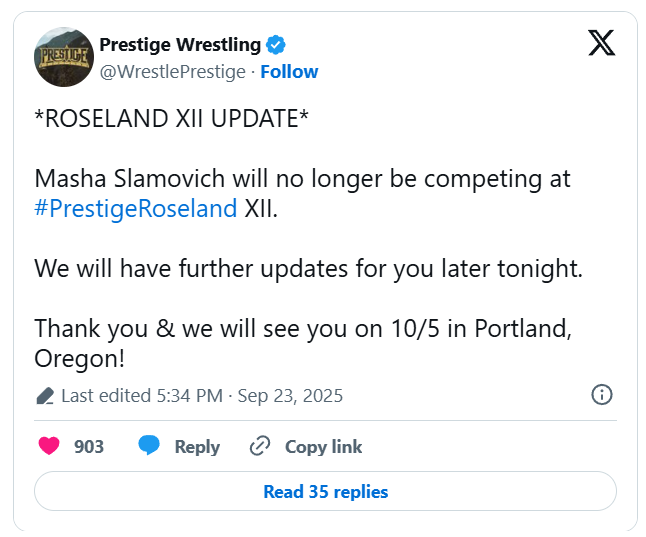Click the pencil edited icon
The height and width of the screenshot is (537, 646).
tap(44, 396)
